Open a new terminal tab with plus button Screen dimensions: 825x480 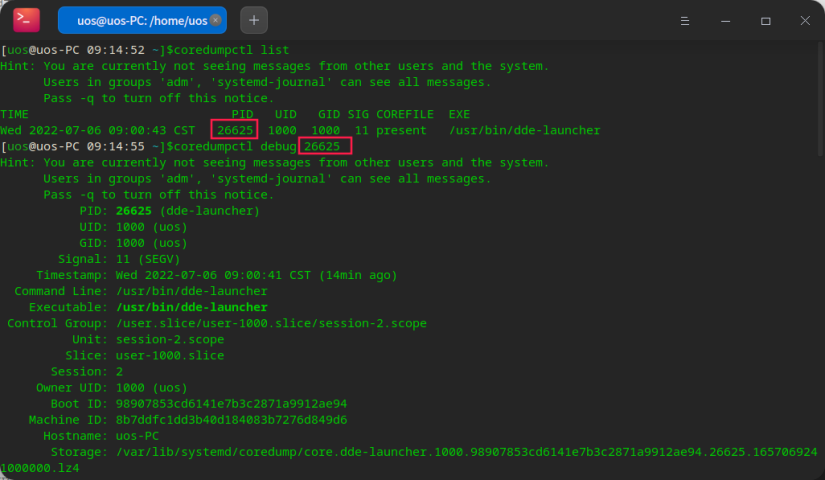pos(254,20)
